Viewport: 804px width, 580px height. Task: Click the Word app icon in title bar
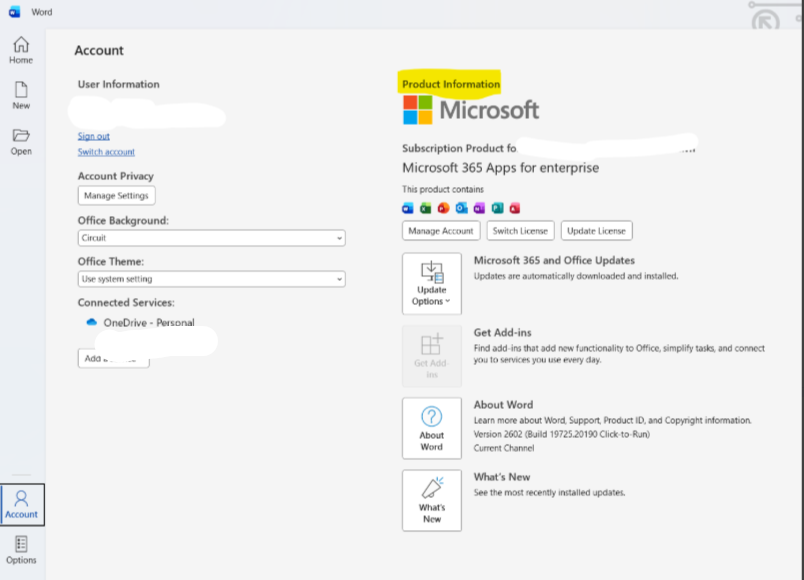tap(14, 12)
